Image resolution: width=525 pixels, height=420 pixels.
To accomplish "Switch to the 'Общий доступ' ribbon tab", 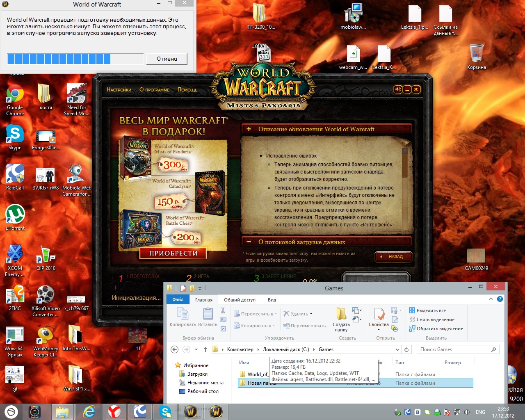I will tap(240, 300).
